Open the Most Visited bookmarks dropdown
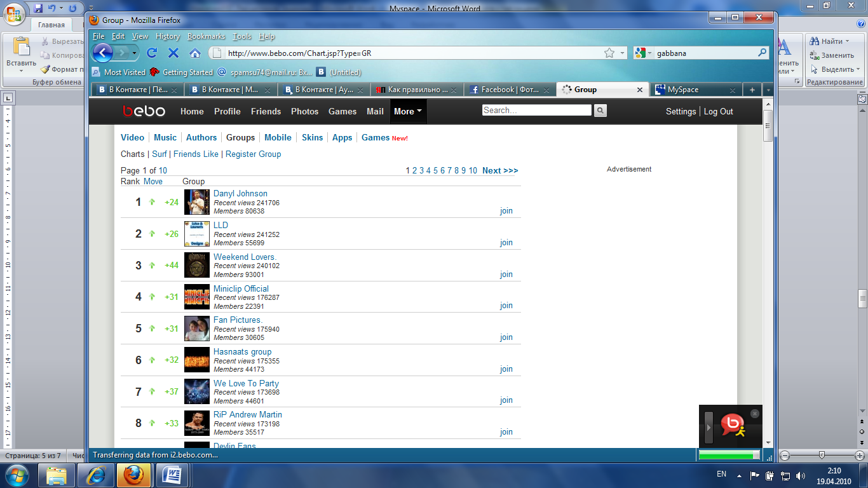The width and height of the screenshot is (868, 488). [x=119, y=72]
